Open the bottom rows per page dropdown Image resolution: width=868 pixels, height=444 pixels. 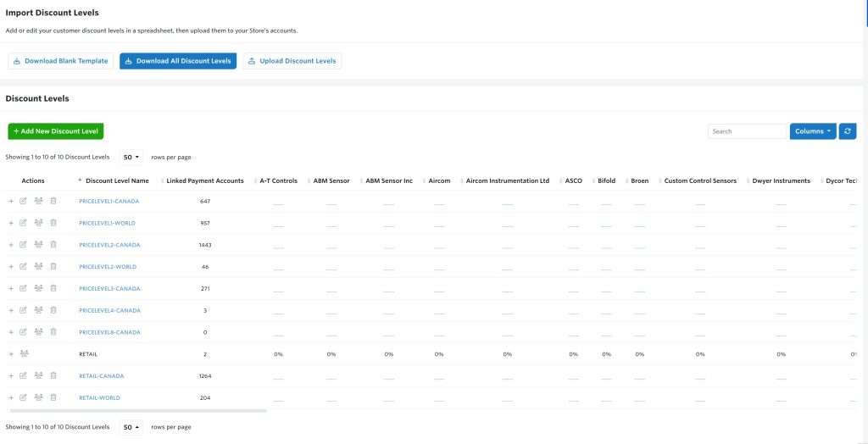point(131,427)
